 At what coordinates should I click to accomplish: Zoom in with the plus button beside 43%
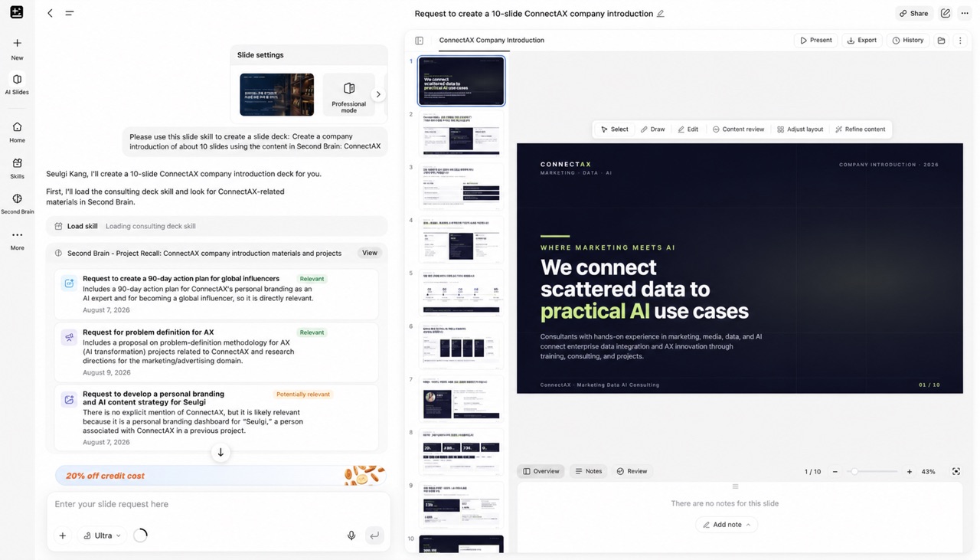(x=910, y=472)
